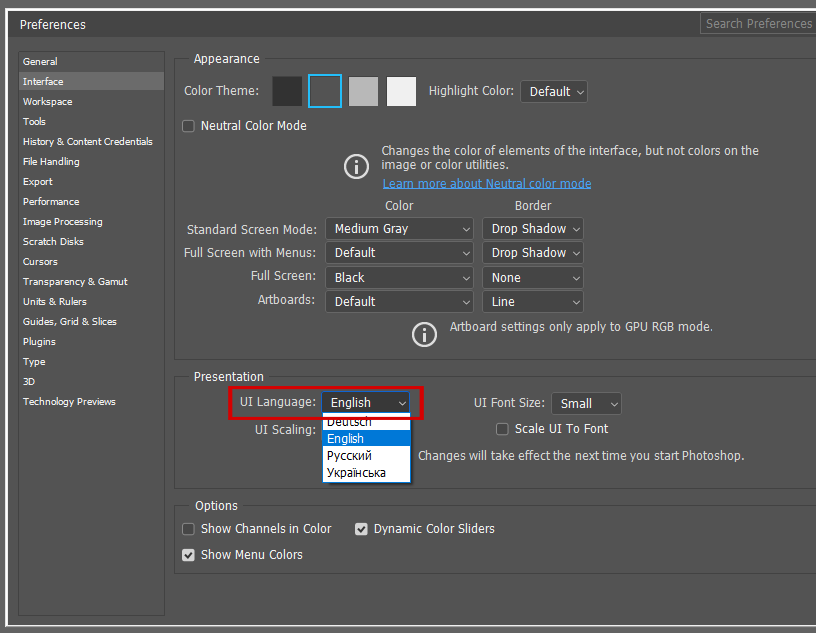Open Standard Screen Mode border dropdown

(533, 229)
